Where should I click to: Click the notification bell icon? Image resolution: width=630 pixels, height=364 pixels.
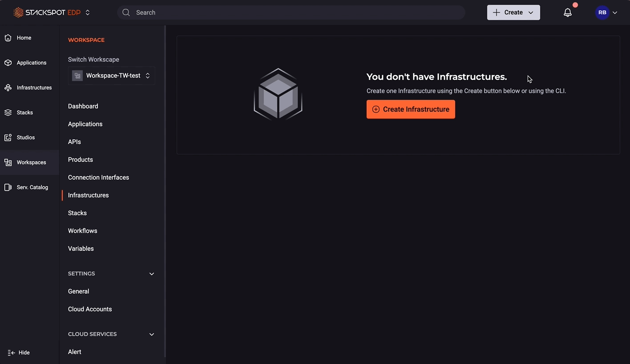point(567,12)
